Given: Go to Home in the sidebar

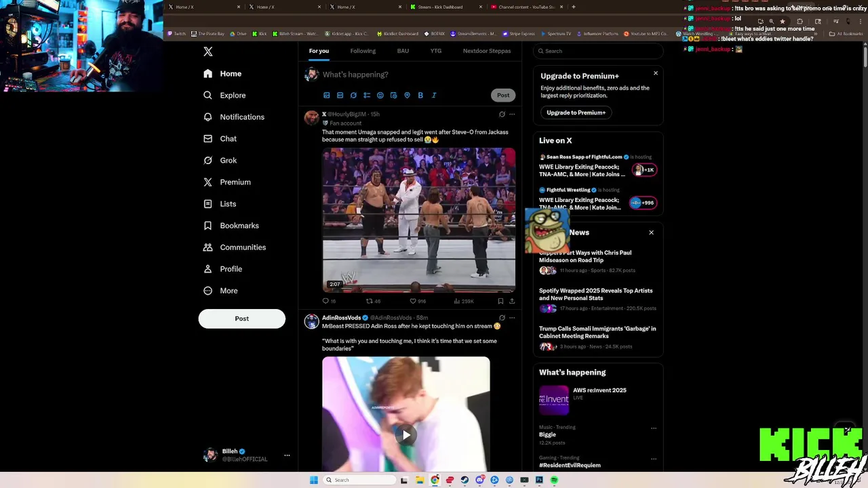Looking at the screenshot, I should tap(222, 73).
